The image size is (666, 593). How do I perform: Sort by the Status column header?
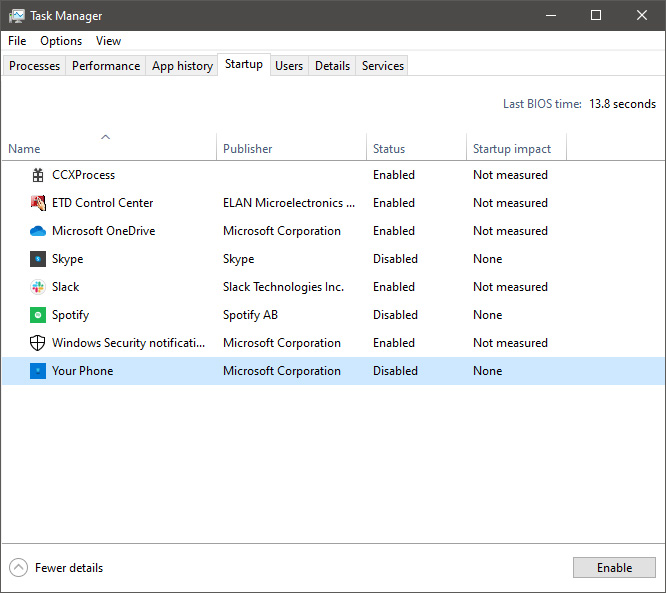click(x=389, y=149)
